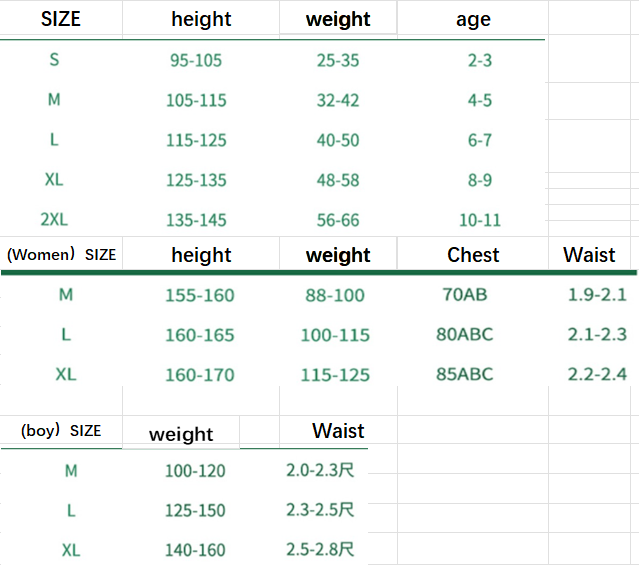Click the 140-160 boy weight cell

click(195, 550)
